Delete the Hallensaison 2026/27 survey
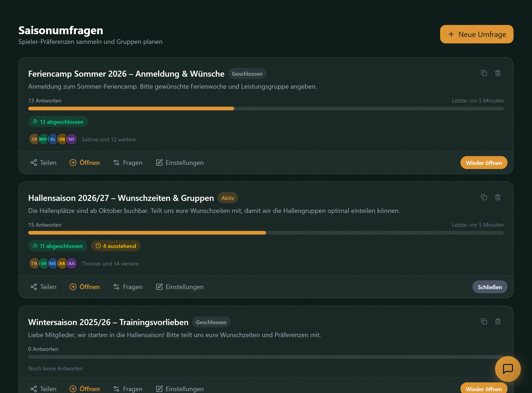The height and width of the screenshot is (393, 532). tap(498, 197)
